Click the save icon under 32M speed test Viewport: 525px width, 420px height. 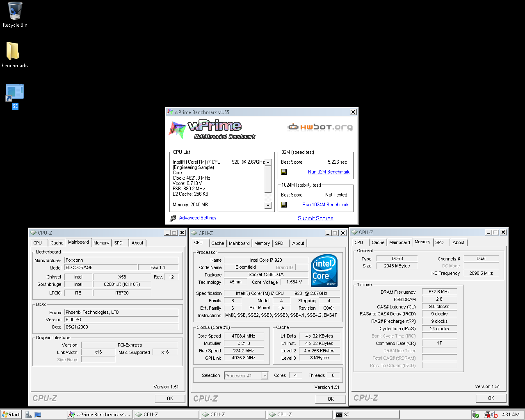284,172
